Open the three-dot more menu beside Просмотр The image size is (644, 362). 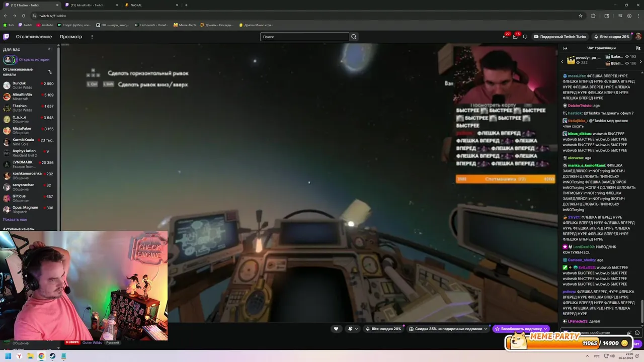pos(92,37)
